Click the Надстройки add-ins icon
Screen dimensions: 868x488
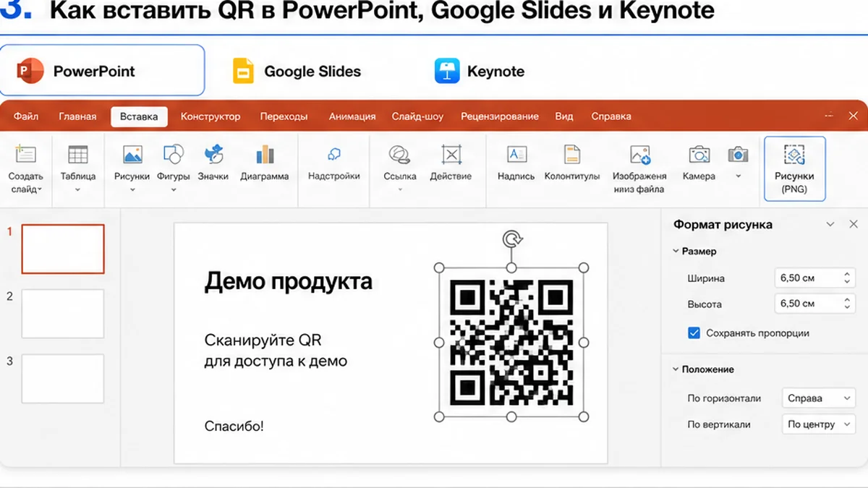[333, 154]
